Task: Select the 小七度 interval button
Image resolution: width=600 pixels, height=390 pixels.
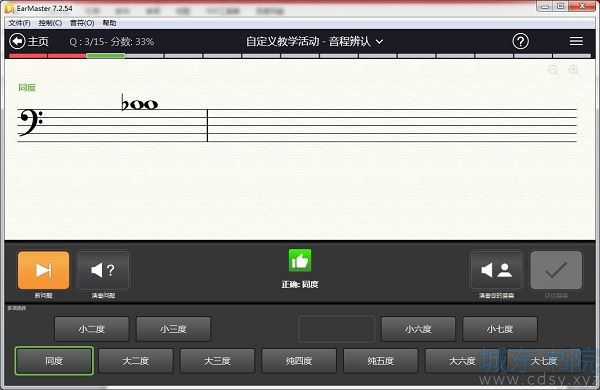Action: (x=500, y=329)
